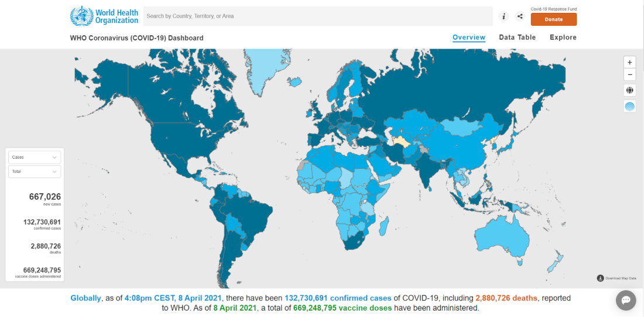Open the Explore tab
Screen dimensions: 644x317
tap(563, 38)
